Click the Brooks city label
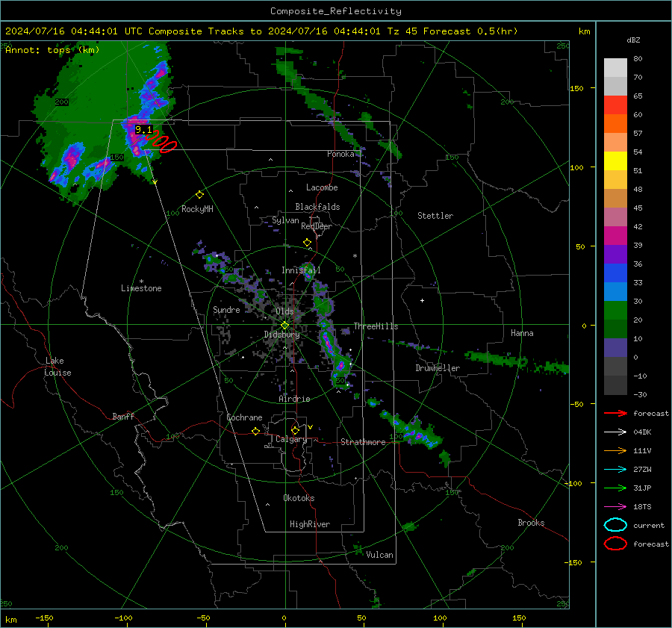The width and height of the screenshot is (672, 628). [531, 523]
